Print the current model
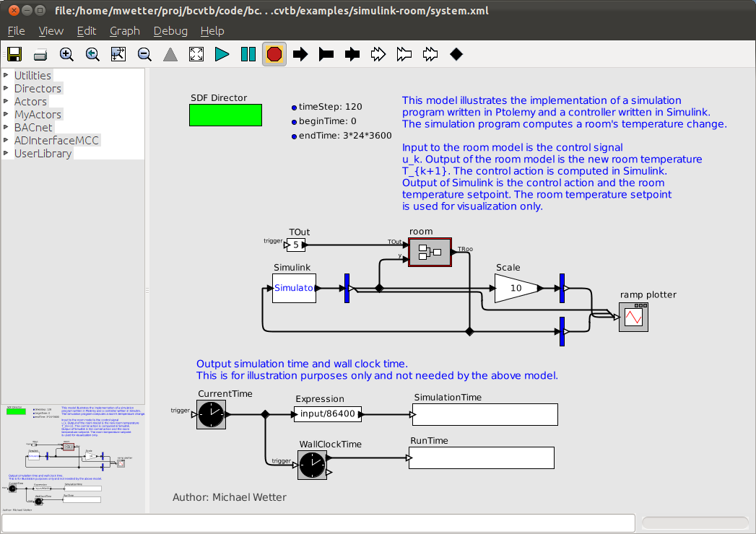The width and height of the screenshot is (756, 534). (x=40, y=53)
